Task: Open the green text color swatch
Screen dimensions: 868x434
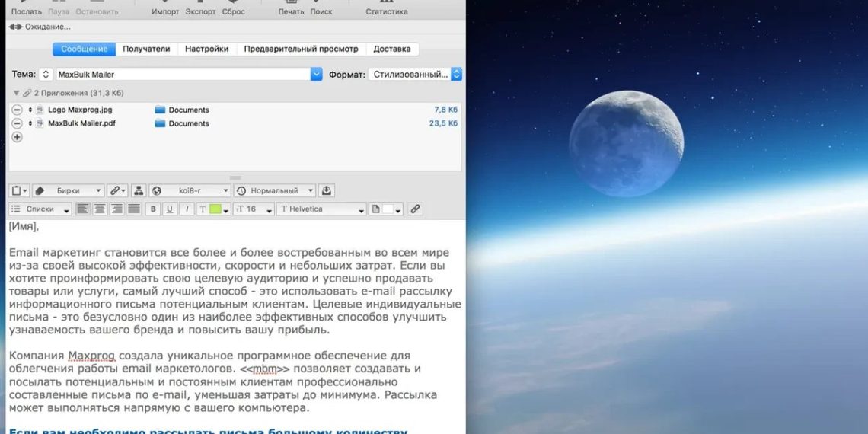Action: 215,209
